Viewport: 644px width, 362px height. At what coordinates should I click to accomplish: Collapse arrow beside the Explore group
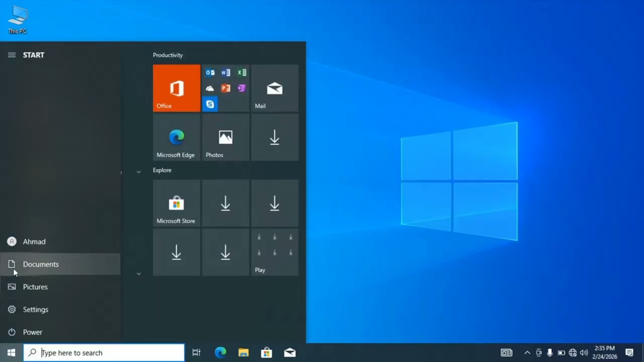coord(139,172)
